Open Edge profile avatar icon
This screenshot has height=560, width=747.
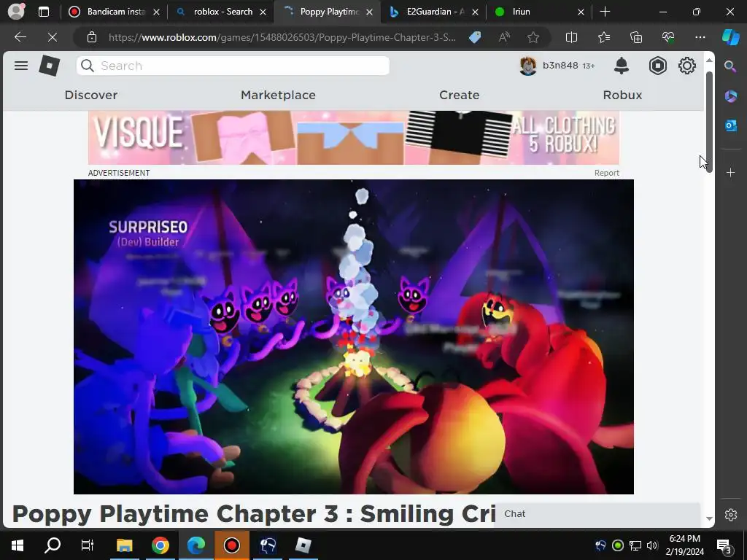coord(16,12)
